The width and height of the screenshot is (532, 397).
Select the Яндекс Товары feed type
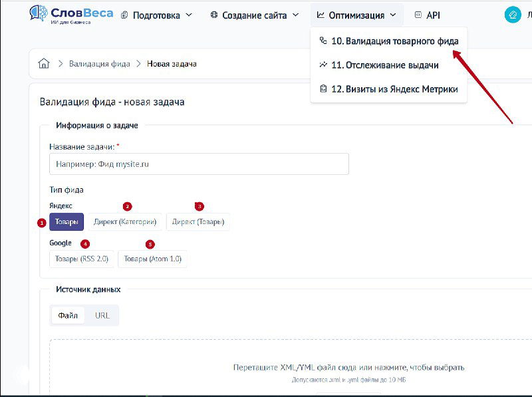(x=66, y=221)
